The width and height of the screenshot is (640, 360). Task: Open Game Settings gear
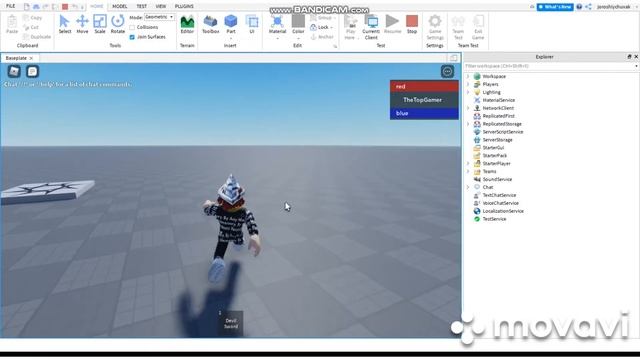(x=435, y=27)
